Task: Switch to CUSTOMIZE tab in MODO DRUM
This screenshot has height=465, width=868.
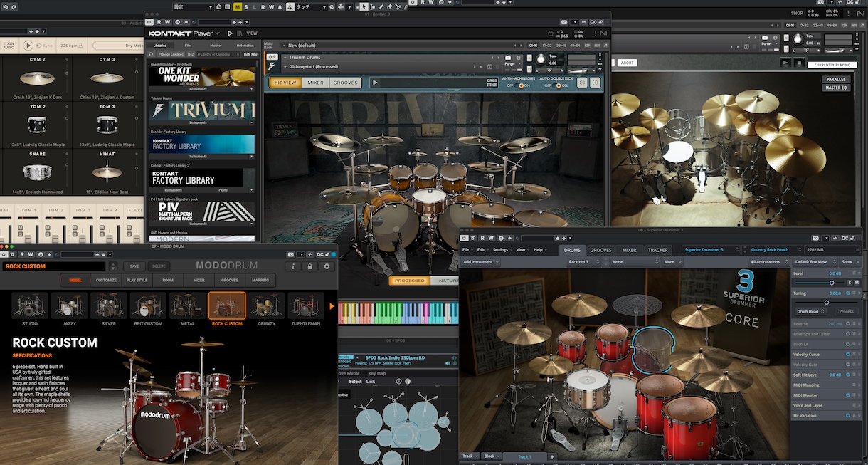Action: pos(107,281)
